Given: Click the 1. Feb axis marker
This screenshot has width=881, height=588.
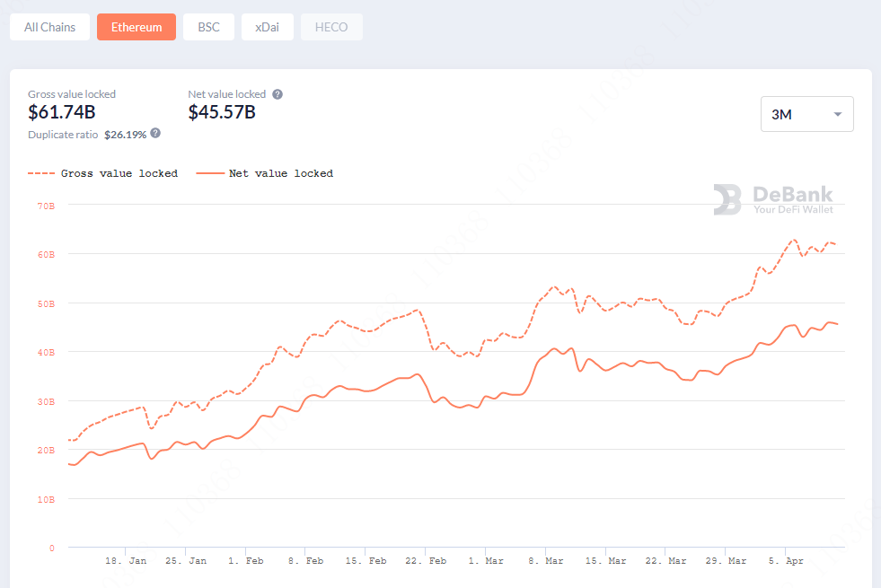Looking at the screenshot, I should coord(245,560).
